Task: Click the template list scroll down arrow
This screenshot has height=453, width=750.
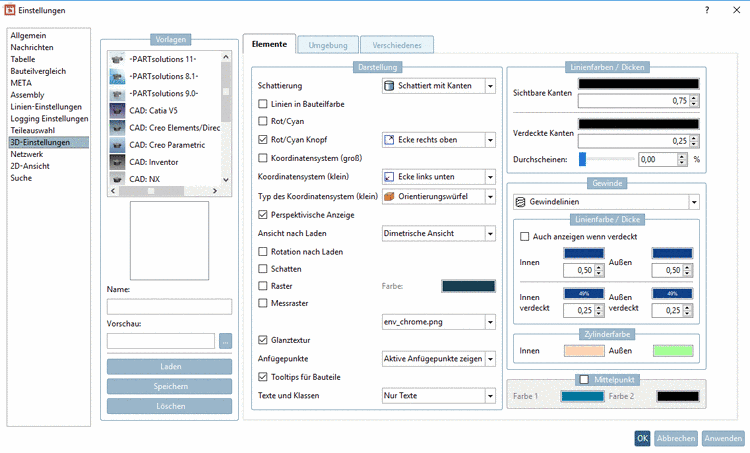Action: [x=226, y=180]
